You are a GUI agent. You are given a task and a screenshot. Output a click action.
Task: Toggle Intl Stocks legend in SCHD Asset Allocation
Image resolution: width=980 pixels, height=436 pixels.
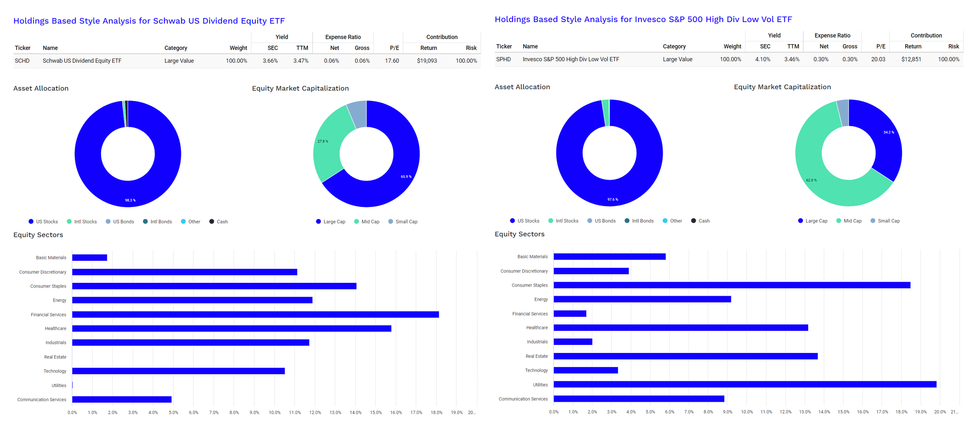[x=82, y=222]
